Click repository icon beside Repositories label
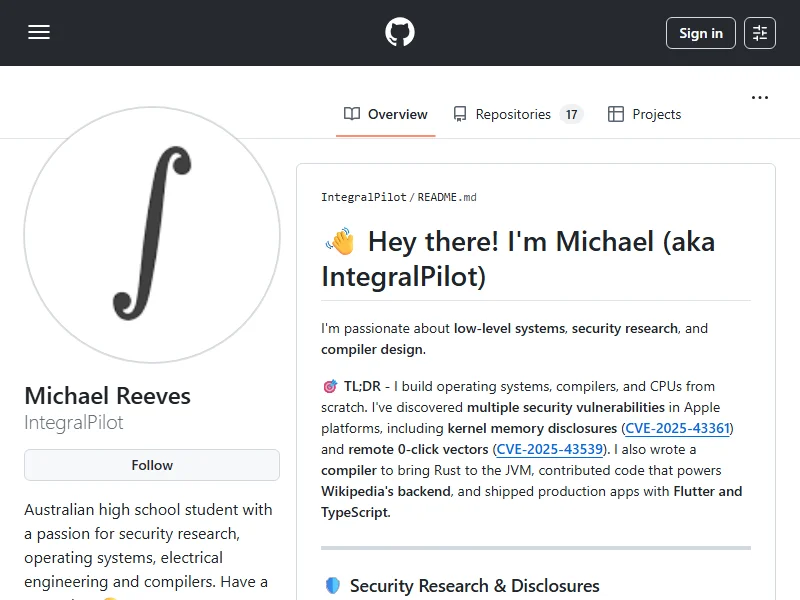The width and height of the screenshot is (800, 600). pos(460,114)
